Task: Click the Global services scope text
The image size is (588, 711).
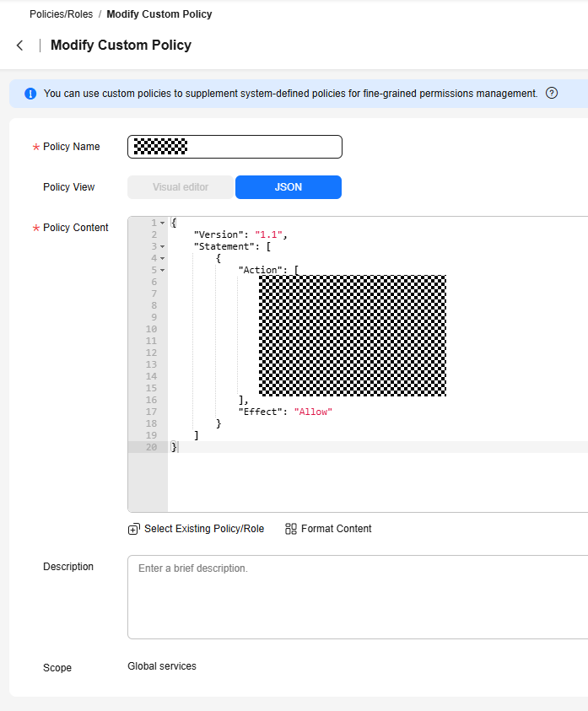Action: [x=162, y=666]
